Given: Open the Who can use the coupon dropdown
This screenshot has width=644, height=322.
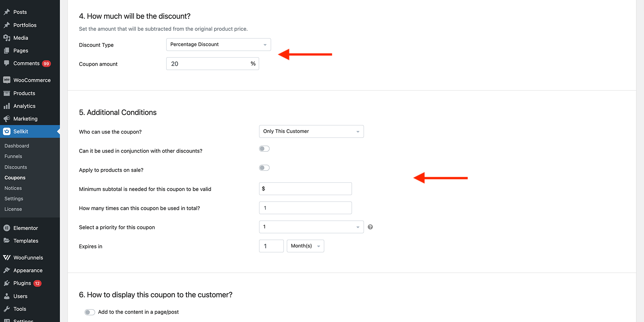Looking at the screenshot, I should click(x=312, y=131).
